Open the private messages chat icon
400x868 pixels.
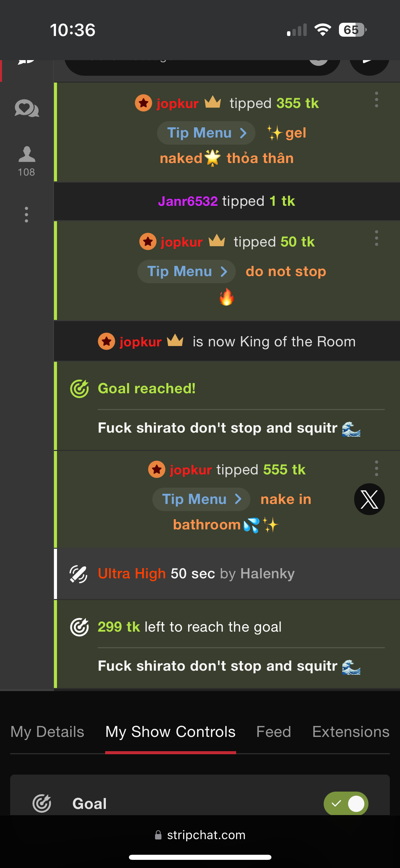[x=27, y=109]
